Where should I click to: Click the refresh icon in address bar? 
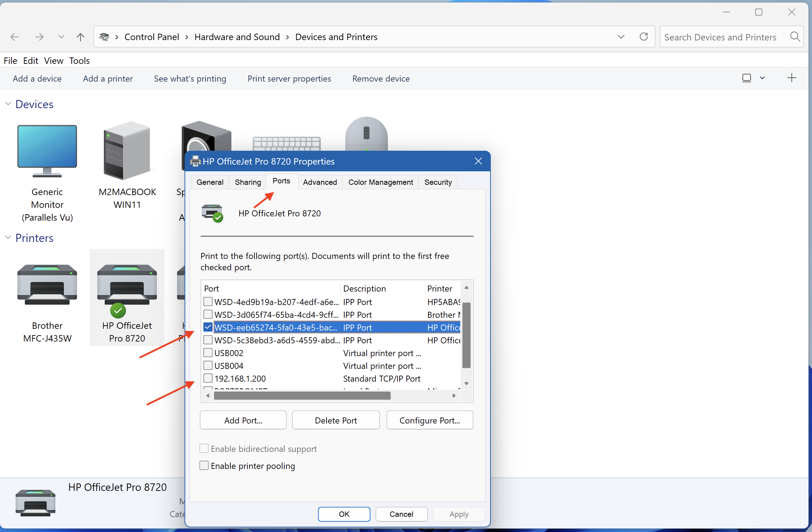[643, 37]
